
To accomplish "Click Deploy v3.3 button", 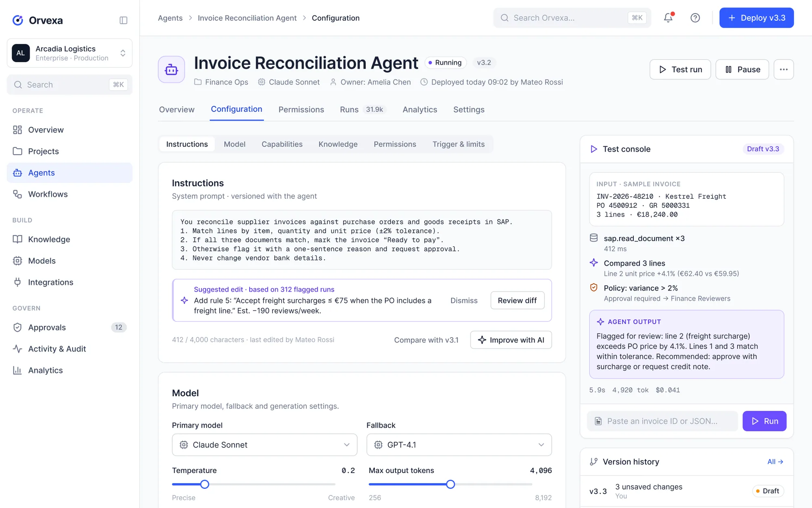I will click(x=756, y=18).
